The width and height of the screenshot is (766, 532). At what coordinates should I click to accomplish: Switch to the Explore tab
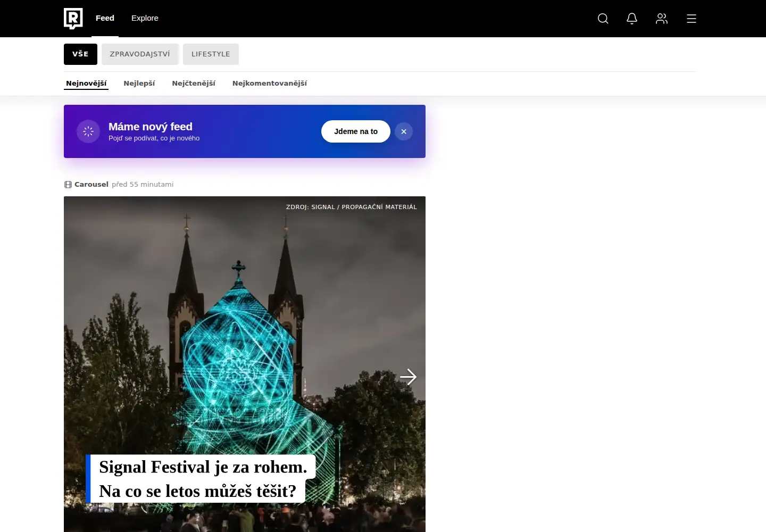coord(145,18)
